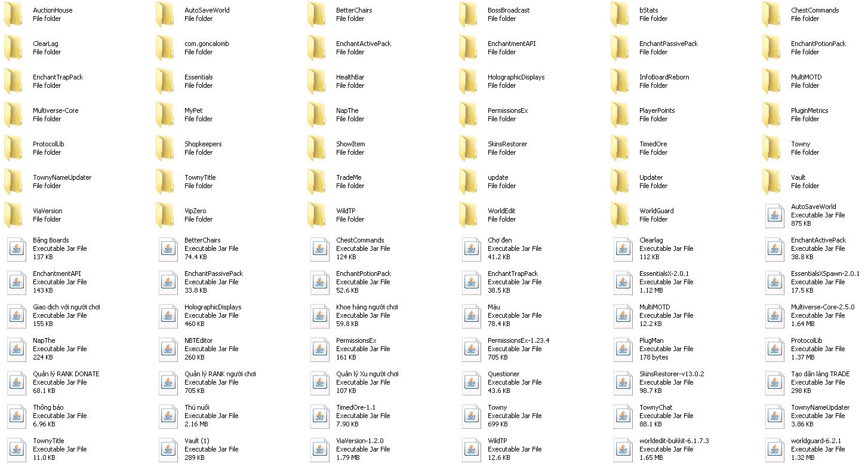The image size is (868, 473).
Task: Select the SkinsRestorer-v13.0.2 jar icon
Action: click(x=623, y=383)
